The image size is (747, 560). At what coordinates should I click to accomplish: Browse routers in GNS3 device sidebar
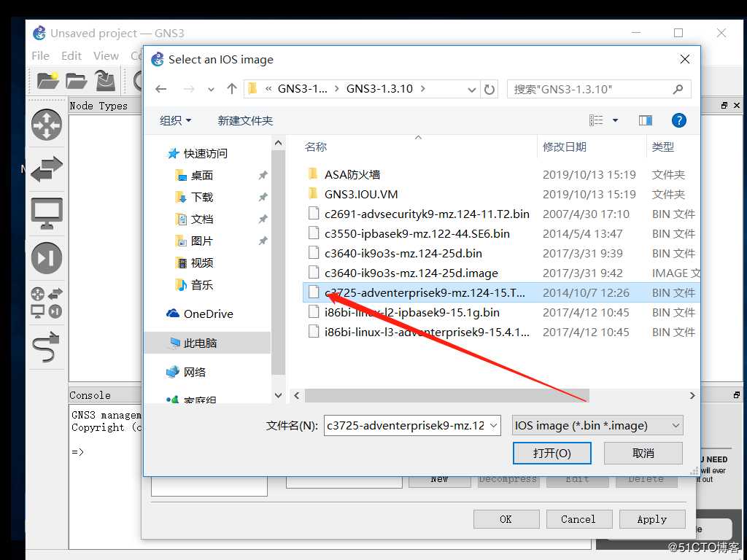[x=47, y=125]
